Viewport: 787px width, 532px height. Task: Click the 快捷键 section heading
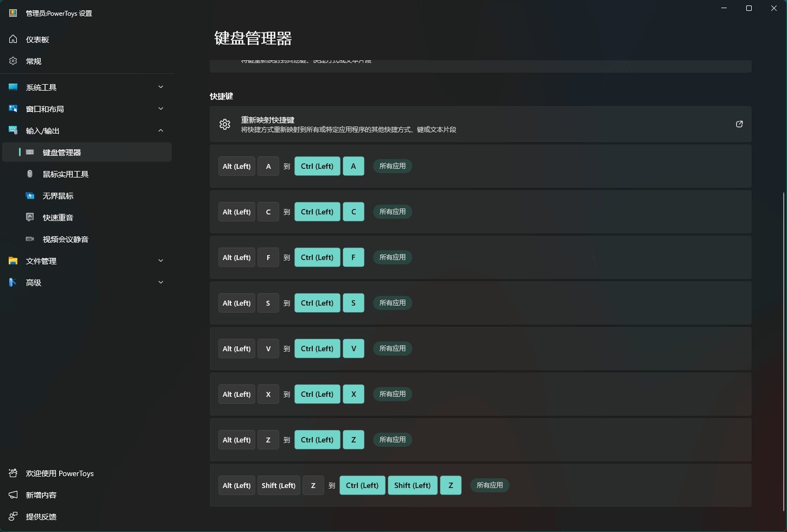pos(222,96)
